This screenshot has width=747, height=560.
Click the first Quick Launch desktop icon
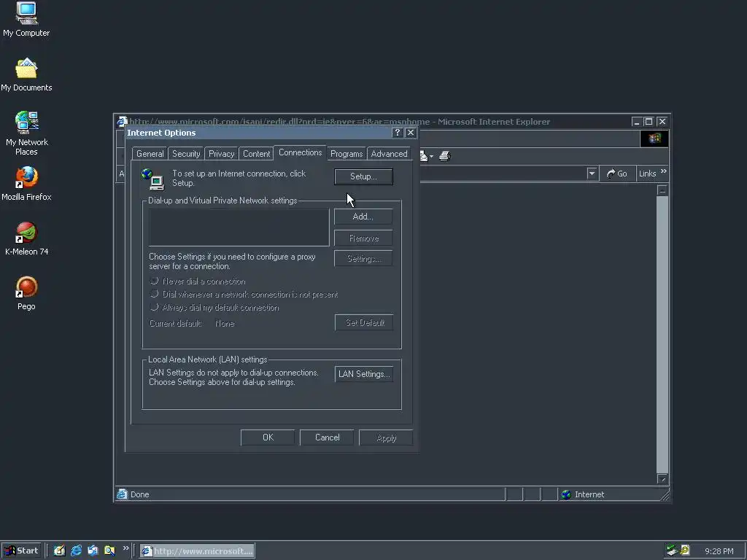click(59, 551)
